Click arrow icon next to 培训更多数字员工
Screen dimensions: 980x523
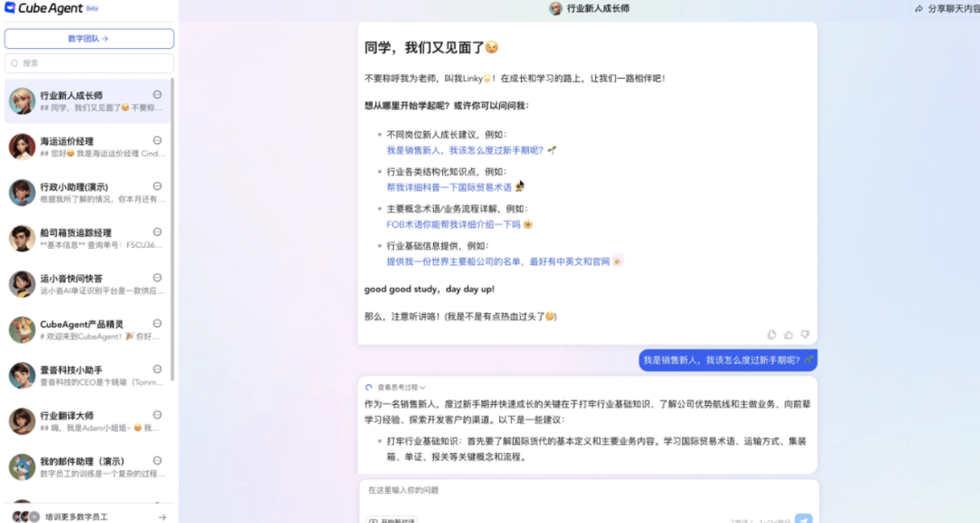[x=162, y=518]
